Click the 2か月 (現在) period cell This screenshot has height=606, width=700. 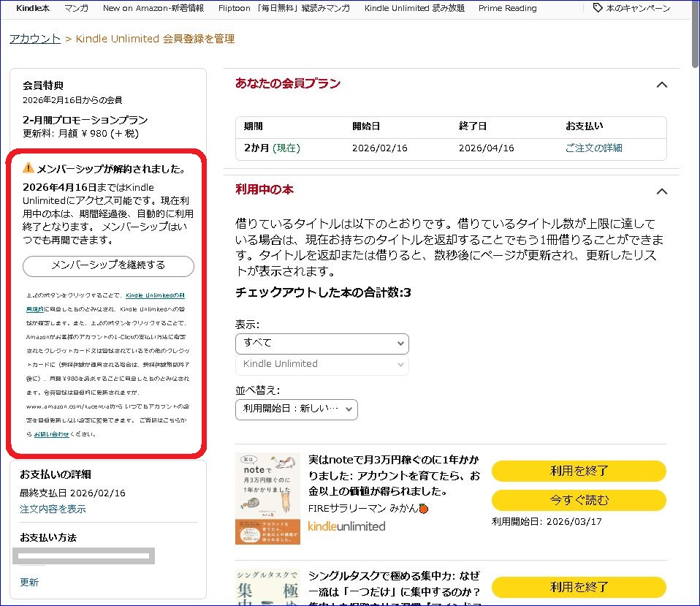click(x=272, y=148)
